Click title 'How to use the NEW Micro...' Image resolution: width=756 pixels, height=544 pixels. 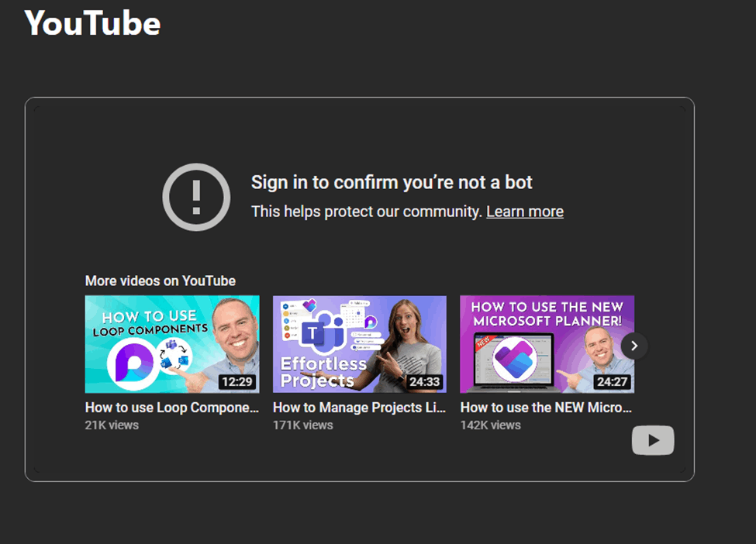[x=546, y=408]
